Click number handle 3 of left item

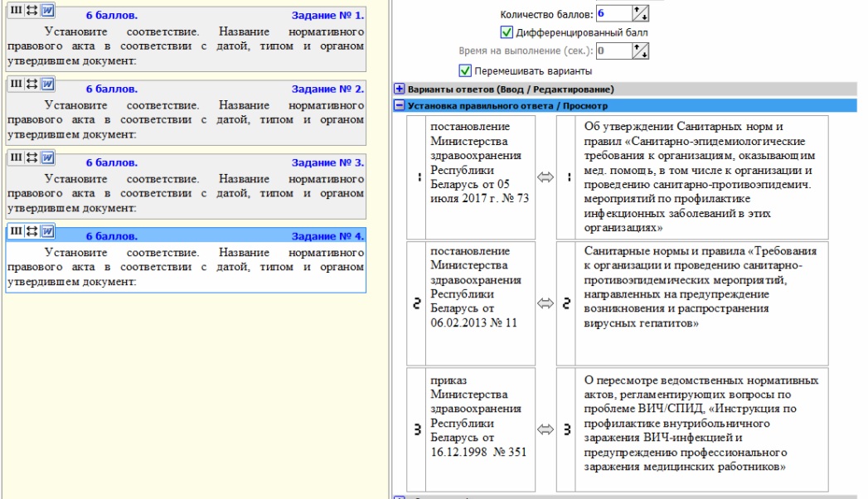[x=416, y=429]
